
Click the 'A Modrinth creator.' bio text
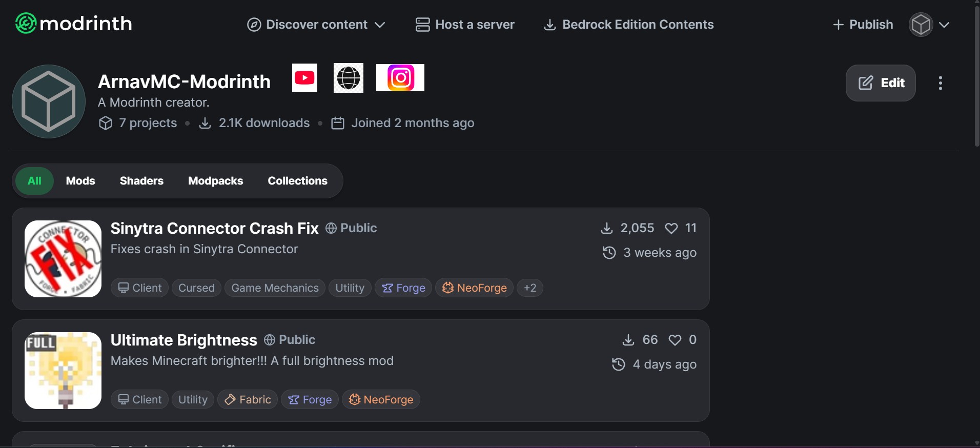pyautogui.click(x=154, y=103)
